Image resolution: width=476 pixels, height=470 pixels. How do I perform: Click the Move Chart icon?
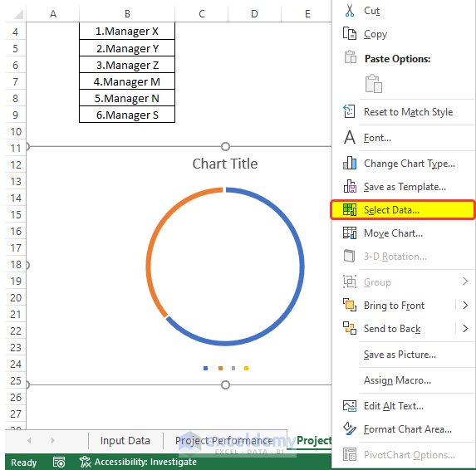click(350, 233)
